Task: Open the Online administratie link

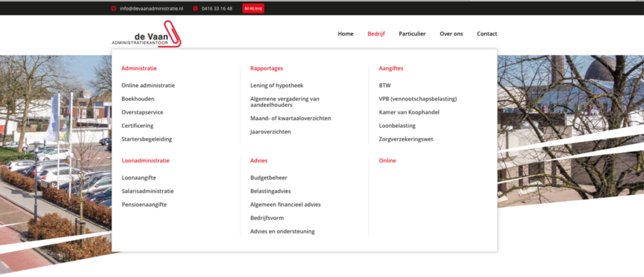Action: pos(148,86)
